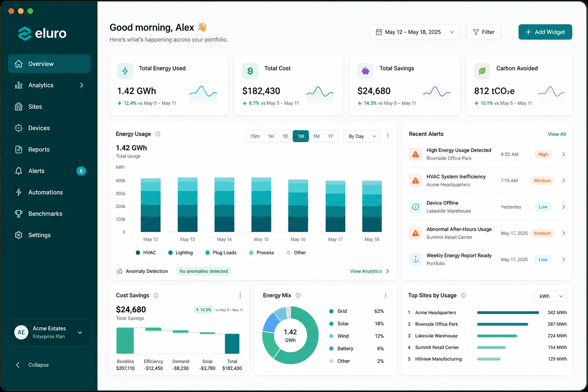Click warning icon for Abnormal After-Hours Usage

pos(415,233)
